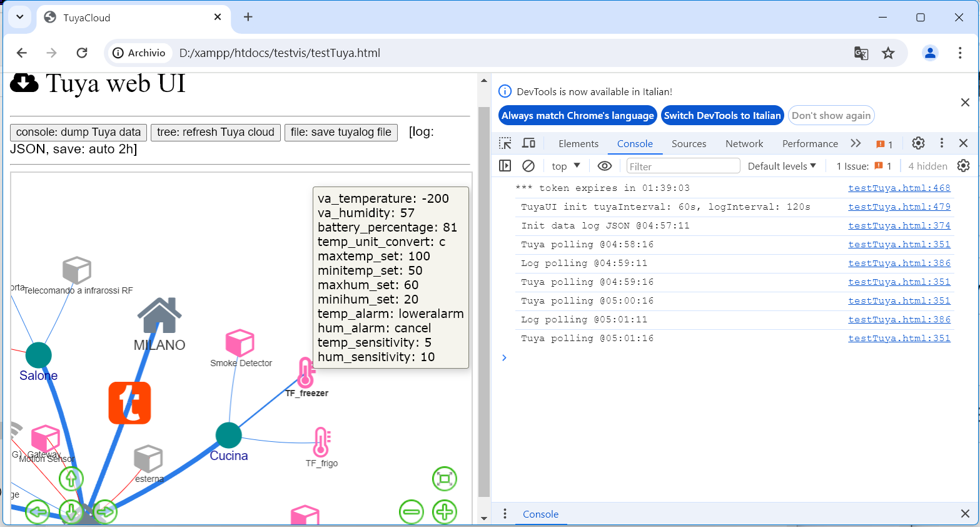Click the issues counter badge in tab bar

pos(884,144)
